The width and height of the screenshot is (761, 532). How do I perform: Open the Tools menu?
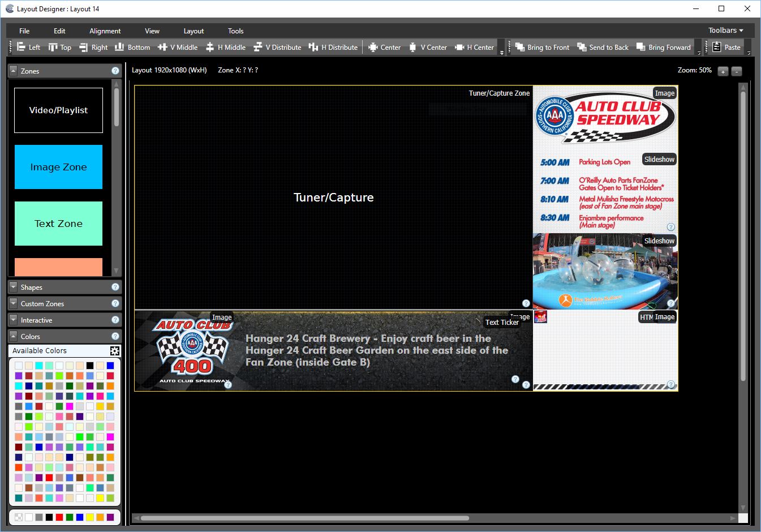[x=235, y=31]
